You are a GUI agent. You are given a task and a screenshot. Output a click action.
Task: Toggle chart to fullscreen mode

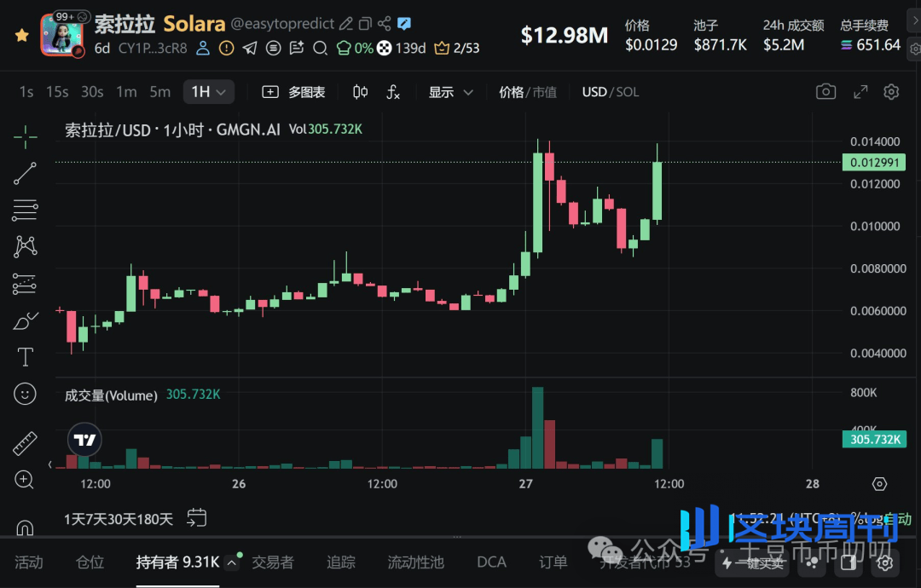[860, 92]
